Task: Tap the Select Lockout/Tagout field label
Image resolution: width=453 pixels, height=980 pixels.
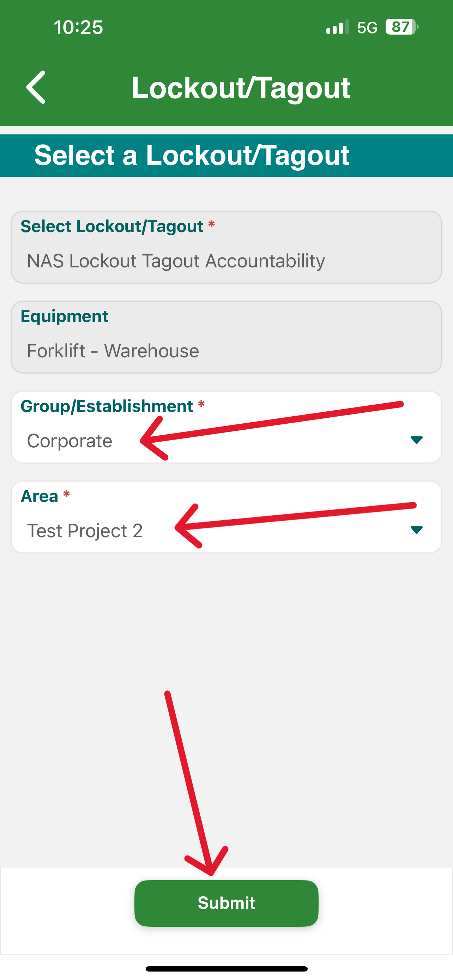Action: (x=112, y=226)
